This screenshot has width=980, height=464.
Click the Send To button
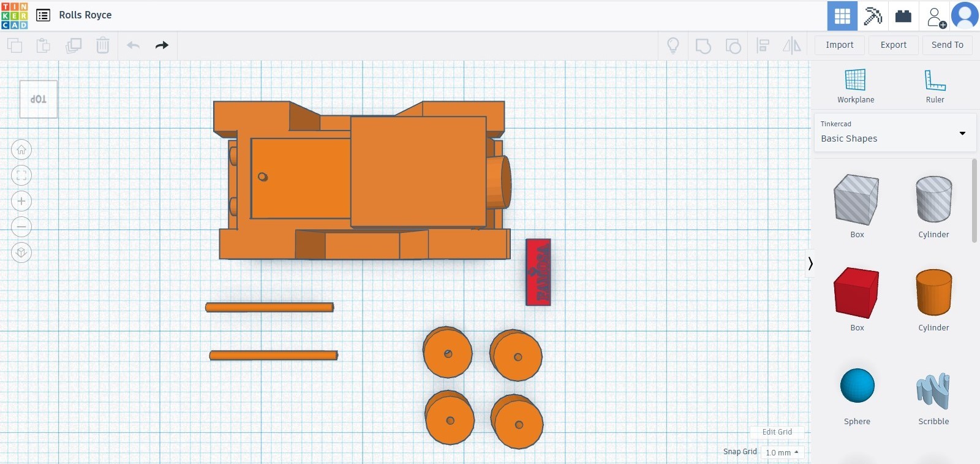click(x=947, y=45)
